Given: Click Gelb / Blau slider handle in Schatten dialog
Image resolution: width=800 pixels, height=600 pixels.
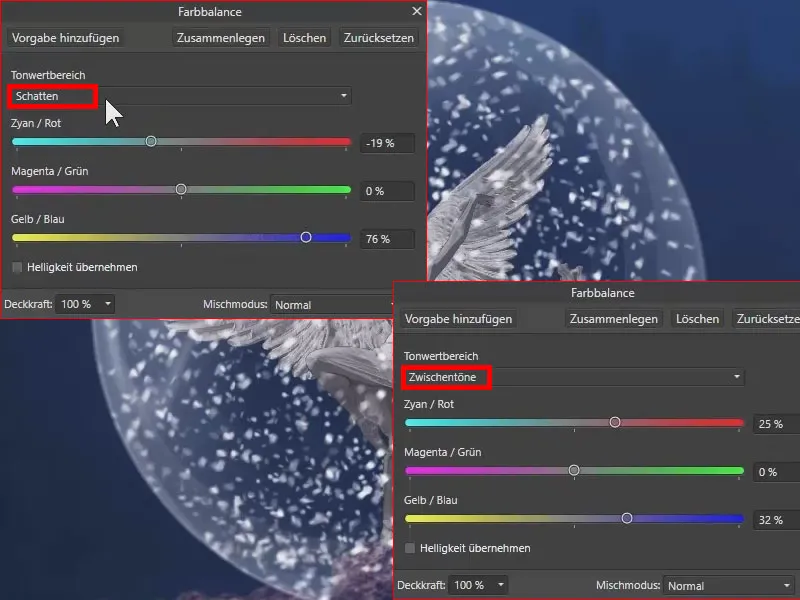Looking at the screenshot, I should pyautogui.click(x=306, y=237).
